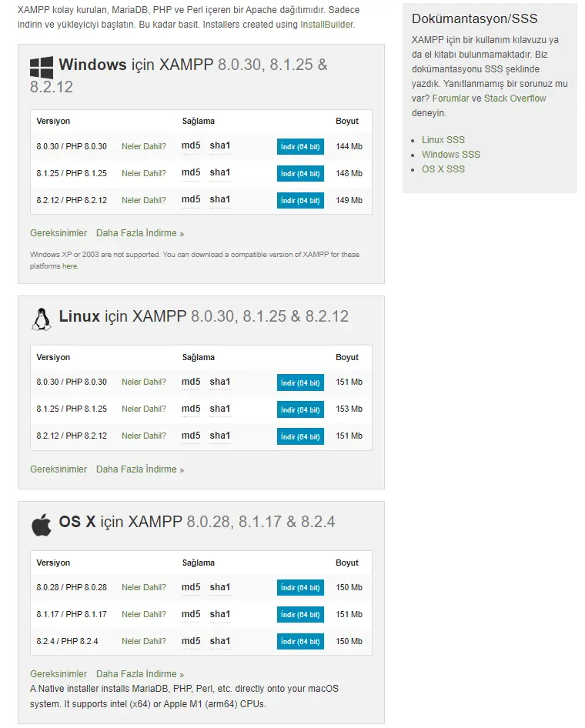This screenshot has height=728, width=585.
Task: Open Windows Gereksinimler link
Action: click(x=58, y=233)
